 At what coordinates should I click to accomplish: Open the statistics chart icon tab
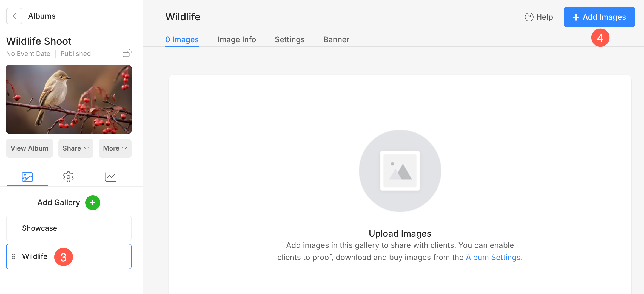pyautogui.click(x=110, y=177)
